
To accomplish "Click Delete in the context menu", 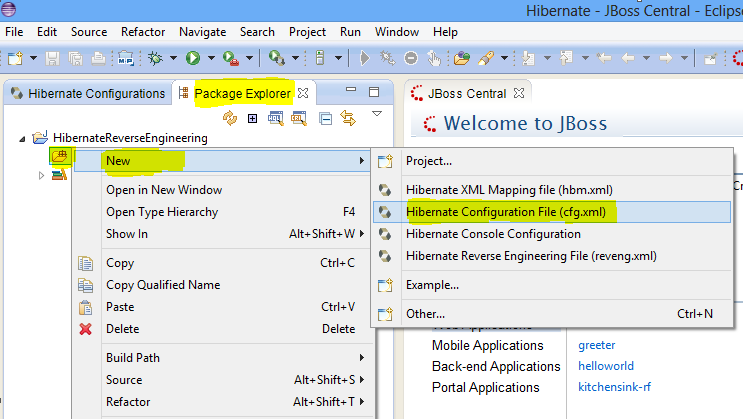I will (222, 329).
